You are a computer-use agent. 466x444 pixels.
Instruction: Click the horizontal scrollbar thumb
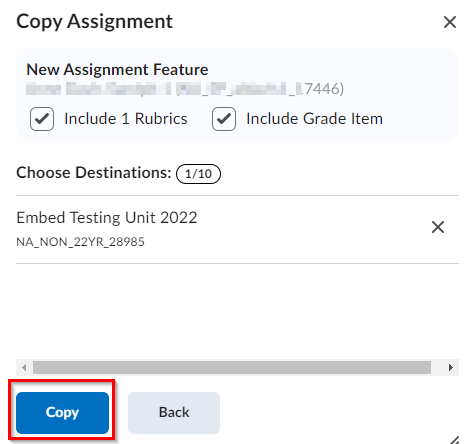click(232, 367)
